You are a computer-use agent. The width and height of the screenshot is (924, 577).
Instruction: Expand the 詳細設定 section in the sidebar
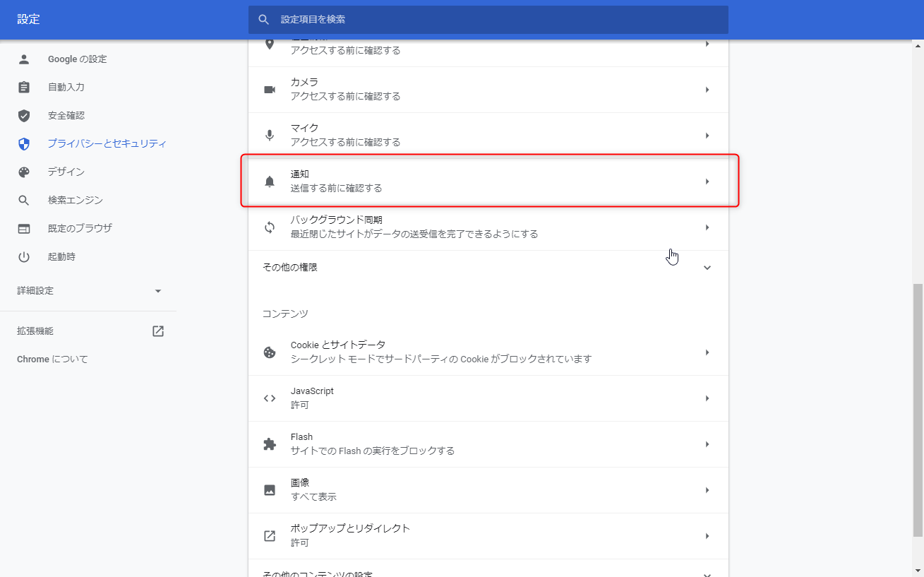[x=158, y=291]
